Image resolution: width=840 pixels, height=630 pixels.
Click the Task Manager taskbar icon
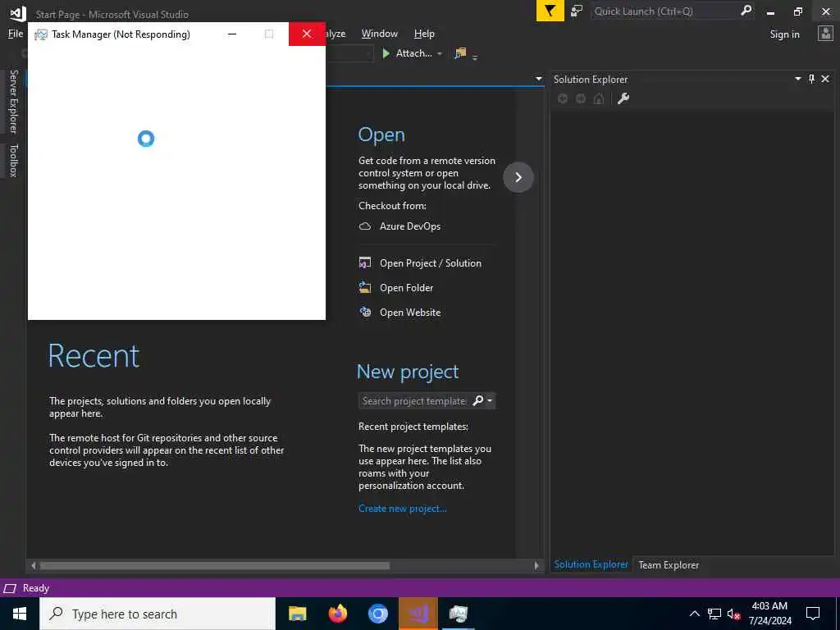point(458,614)
